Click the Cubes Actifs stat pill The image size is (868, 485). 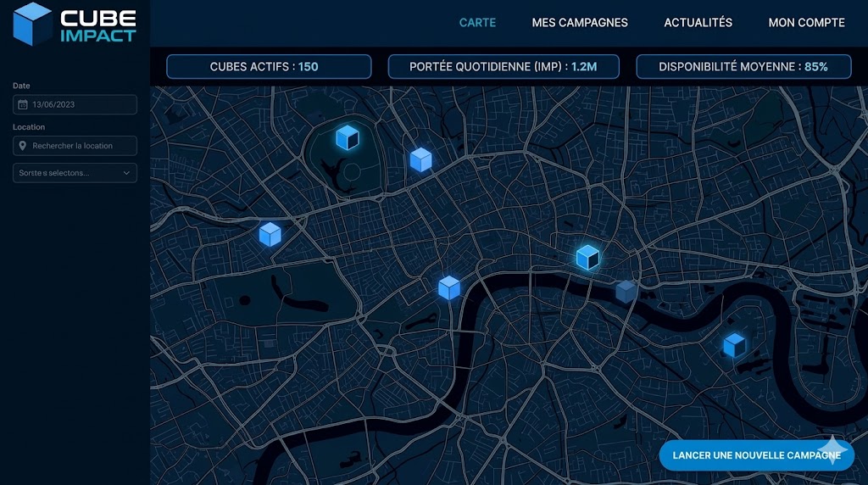[x=269, y=67]
